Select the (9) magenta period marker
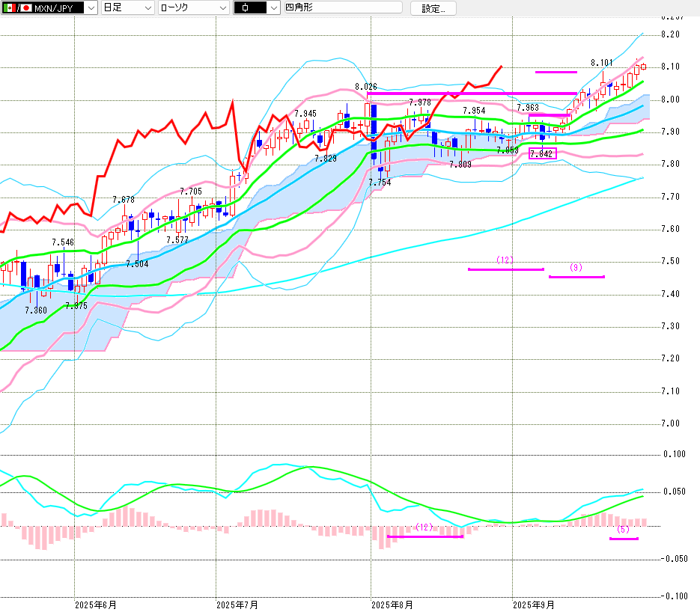The height and width of the screenshot is (612, 700). 576,268
